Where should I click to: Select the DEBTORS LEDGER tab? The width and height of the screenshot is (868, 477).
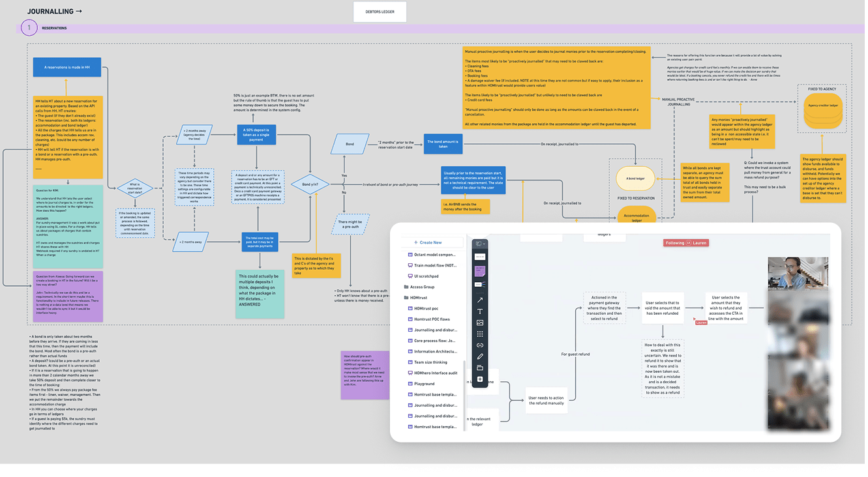pos(380,11)
